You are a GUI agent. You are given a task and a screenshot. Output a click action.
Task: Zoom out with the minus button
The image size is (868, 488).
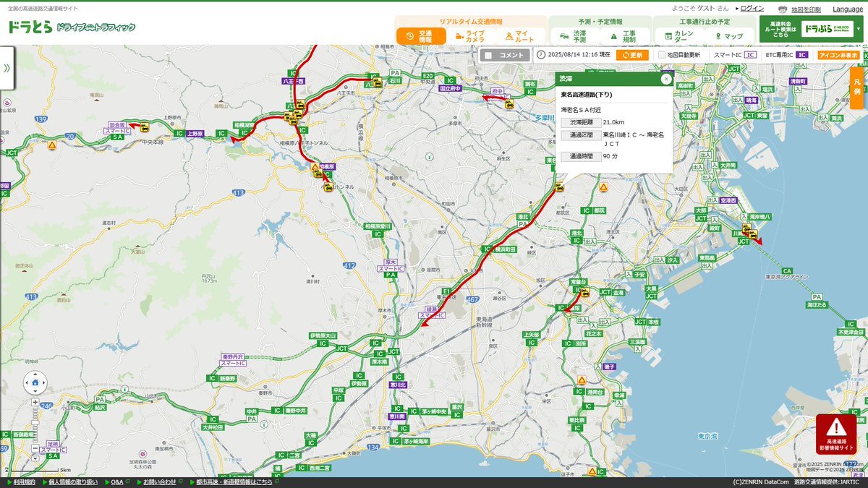(x=35, y=449)
